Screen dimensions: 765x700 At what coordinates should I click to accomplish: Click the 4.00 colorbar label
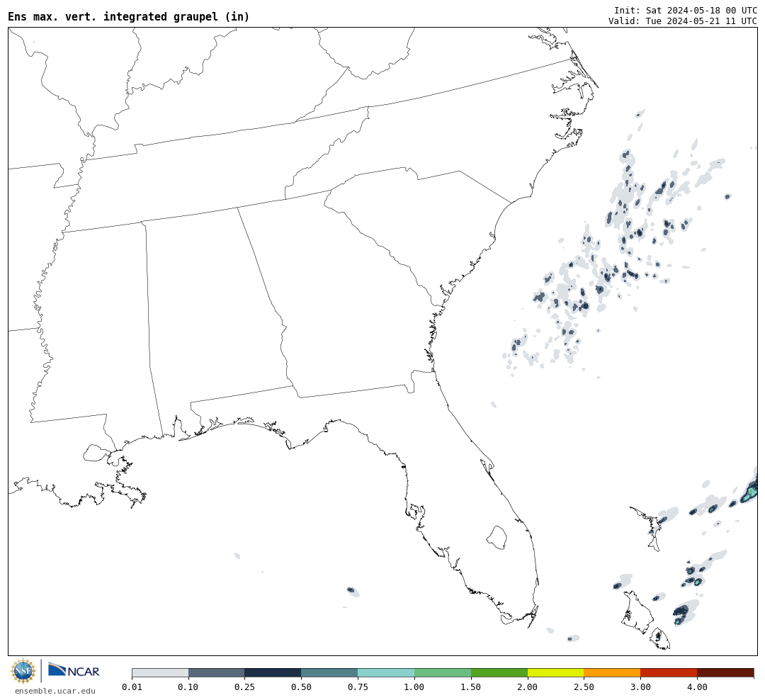pyautogui.click(x=698, y=687)
